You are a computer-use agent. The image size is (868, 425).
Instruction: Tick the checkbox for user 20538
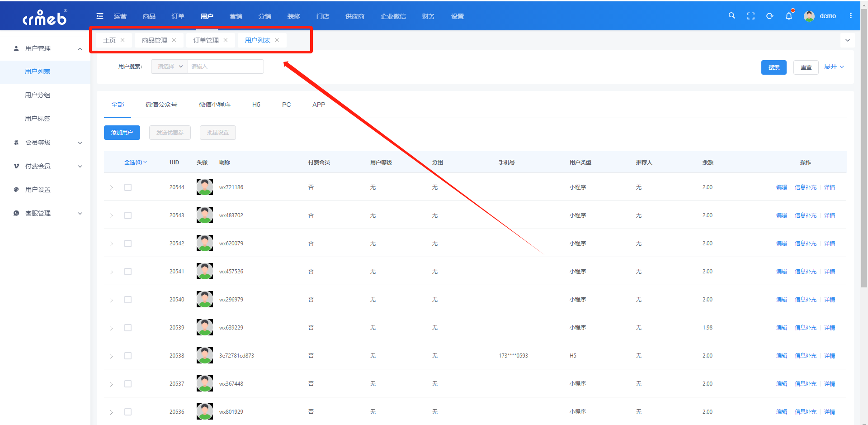tap(128, 356)
